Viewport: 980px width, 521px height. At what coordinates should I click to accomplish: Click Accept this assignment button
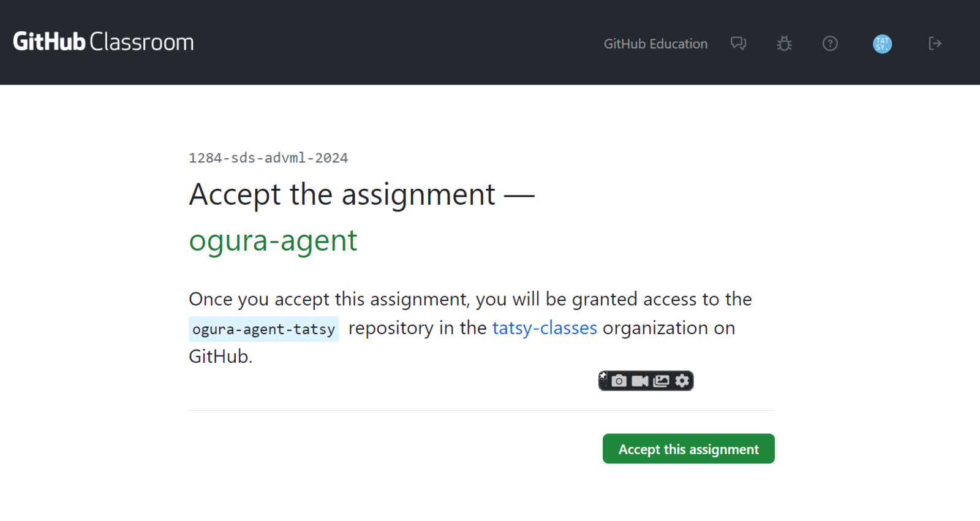tap(688, 449)
